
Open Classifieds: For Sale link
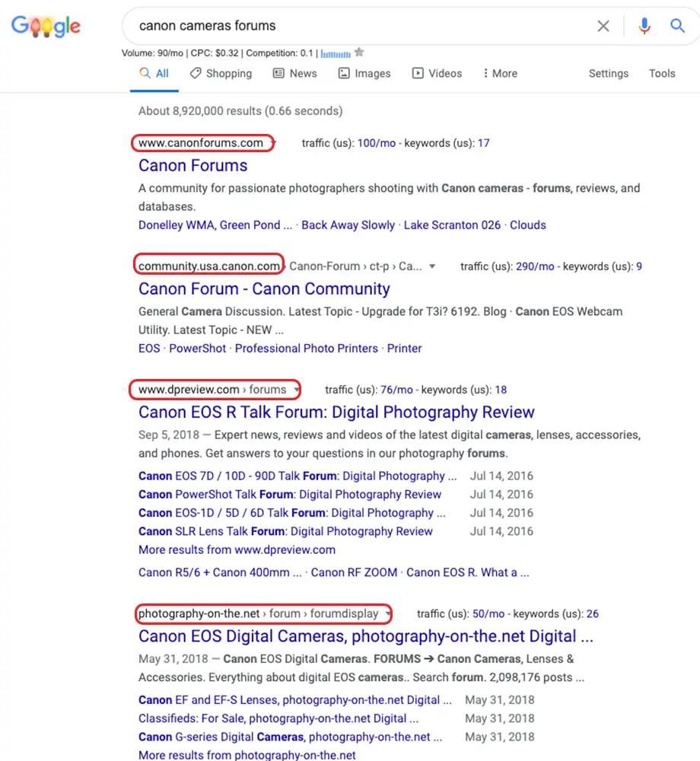pos(278,719)
